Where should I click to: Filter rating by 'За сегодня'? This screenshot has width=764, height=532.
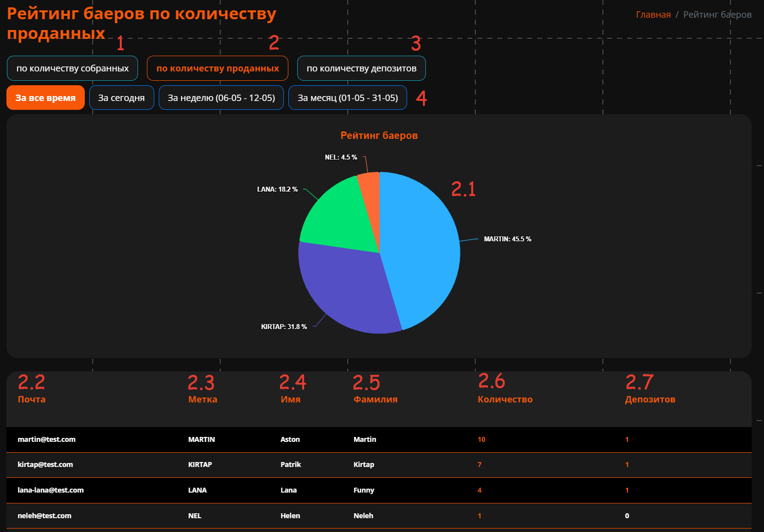coord(121,98)
